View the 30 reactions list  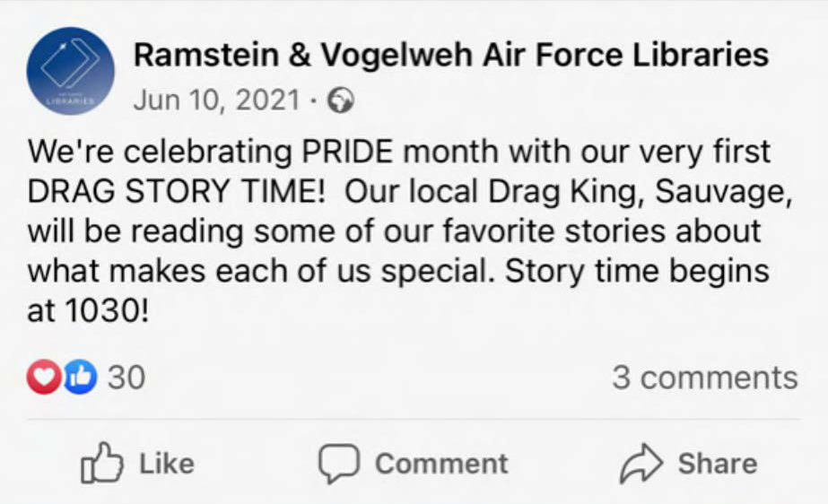coord(126,378)
